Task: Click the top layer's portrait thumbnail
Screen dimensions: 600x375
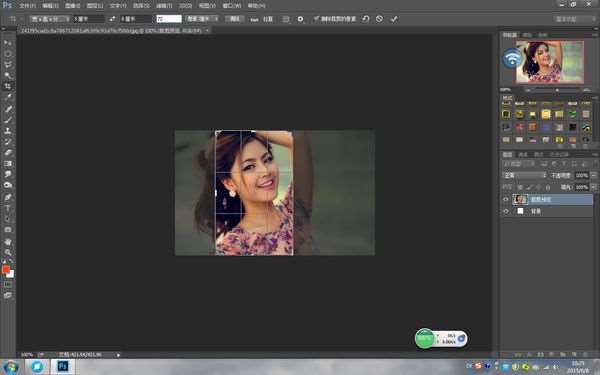Action: (x=520, y=199)
